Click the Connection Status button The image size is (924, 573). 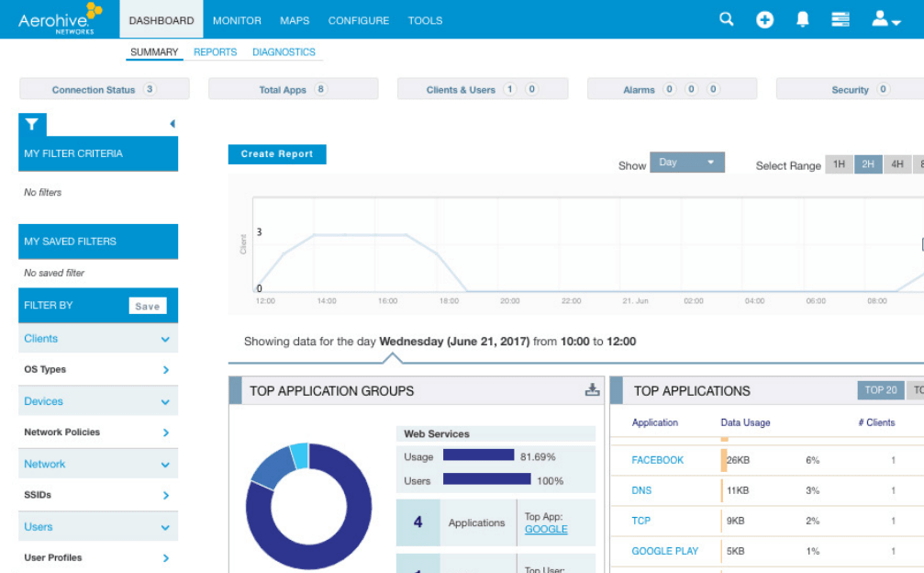105,89
